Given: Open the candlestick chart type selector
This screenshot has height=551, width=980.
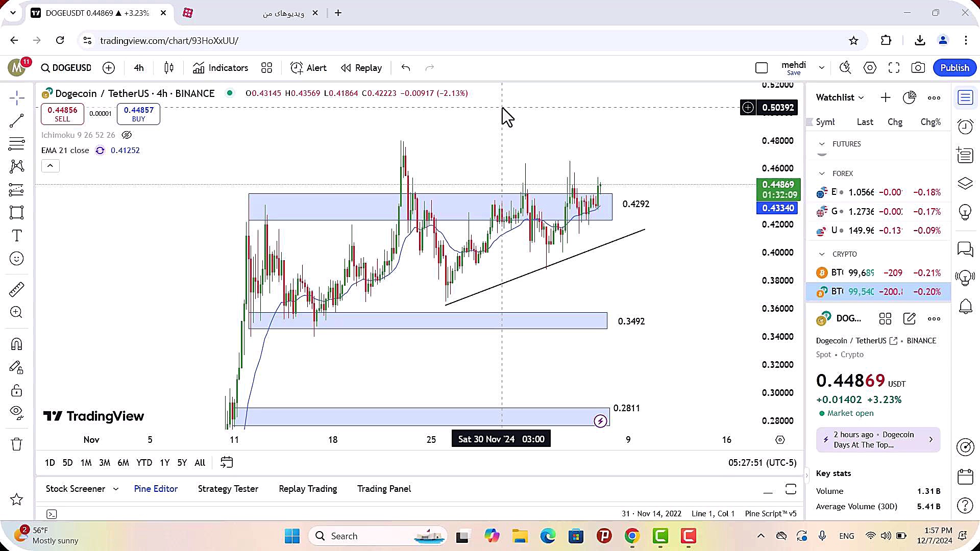Looking at the screenshot, I should [x=169, y=68].
